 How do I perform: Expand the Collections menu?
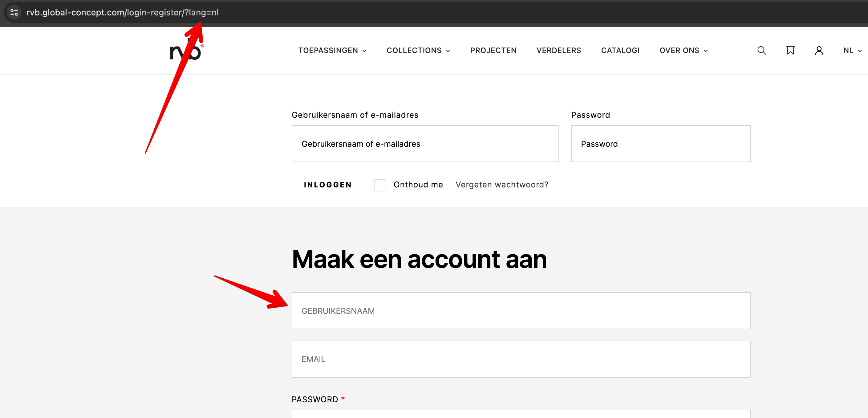418,51
